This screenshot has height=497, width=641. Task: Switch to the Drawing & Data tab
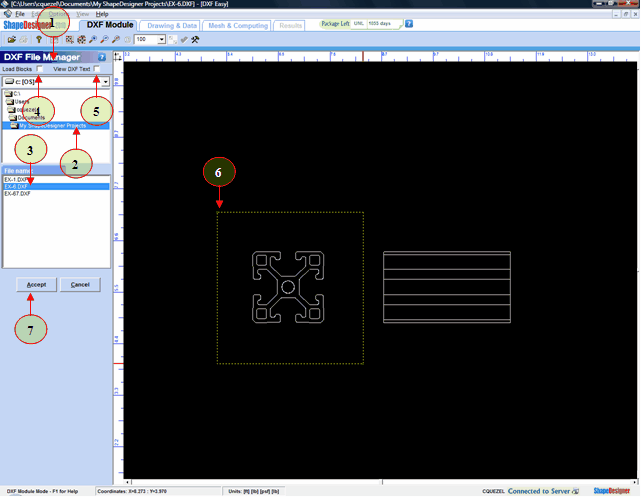point(171,26)
